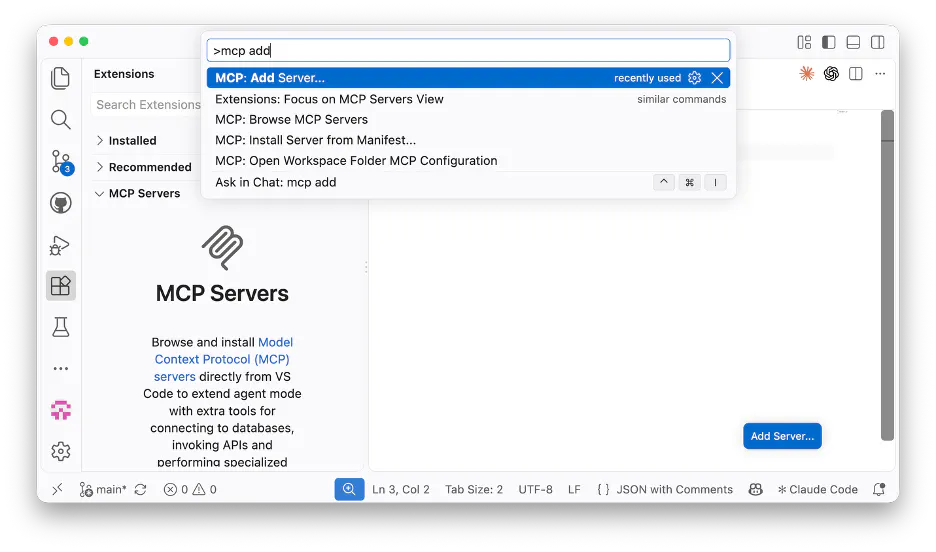Click the Extensions panel title
The image size is (936, 552).
click(124, 74)
